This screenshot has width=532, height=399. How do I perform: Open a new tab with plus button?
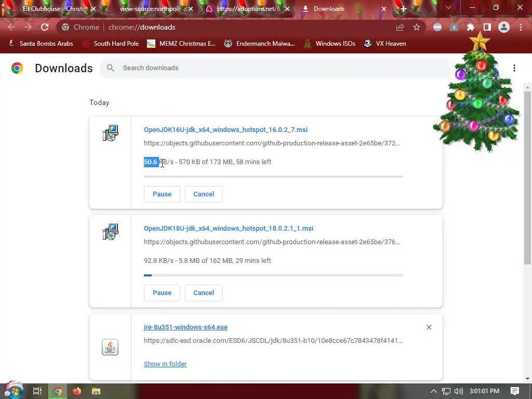(x=403, y=9)
